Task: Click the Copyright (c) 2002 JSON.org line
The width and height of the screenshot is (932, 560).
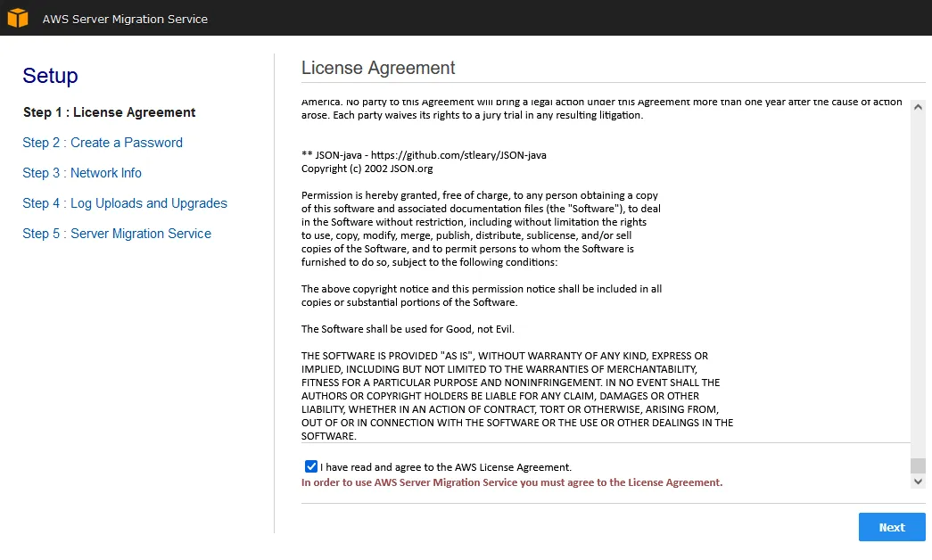Action: pyautogui.click(x=367, y=169)
